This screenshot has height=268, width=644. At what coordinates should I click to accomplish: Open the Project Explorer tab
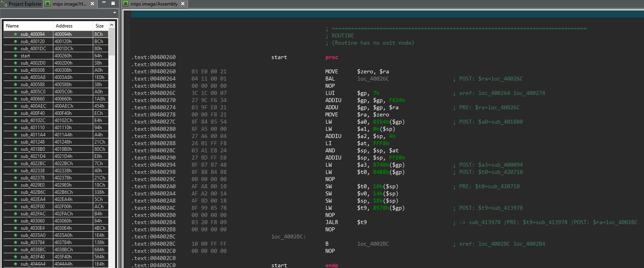(22, 4)
